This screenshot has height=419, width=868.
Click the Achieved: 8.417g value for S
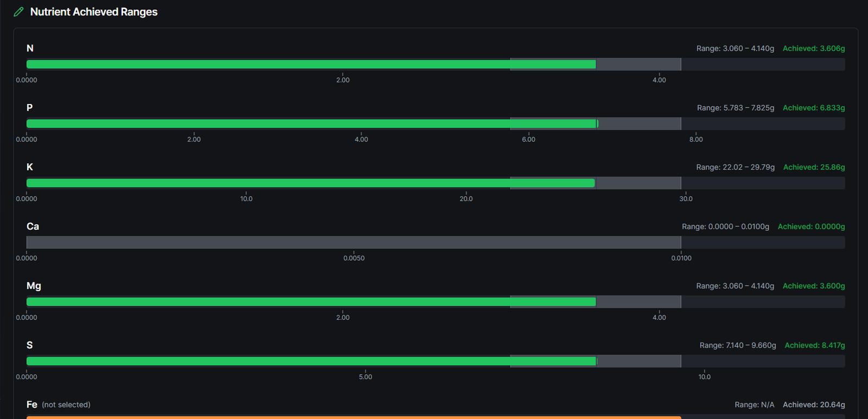point(815,345)
